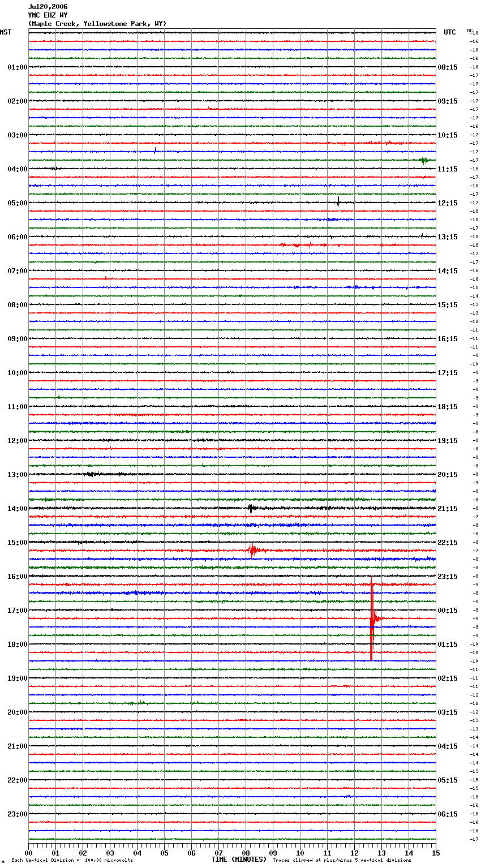Click the Jul20,2006 date header
Screen dimensions: 481x868
pyautogui.click(x=48, y=7)
